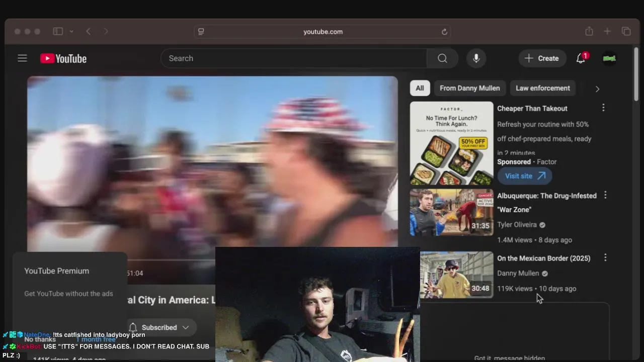This screenshot has width=644, height=362.
Task: Expand Safari sidebar dropdown chevron
Action: (x=71, y=31)
